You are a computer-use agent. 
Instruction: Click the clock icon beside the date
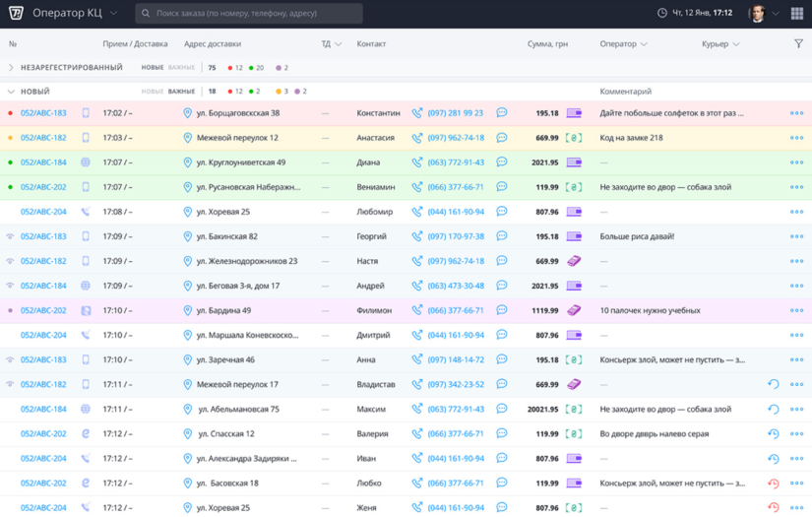(661, 13)
